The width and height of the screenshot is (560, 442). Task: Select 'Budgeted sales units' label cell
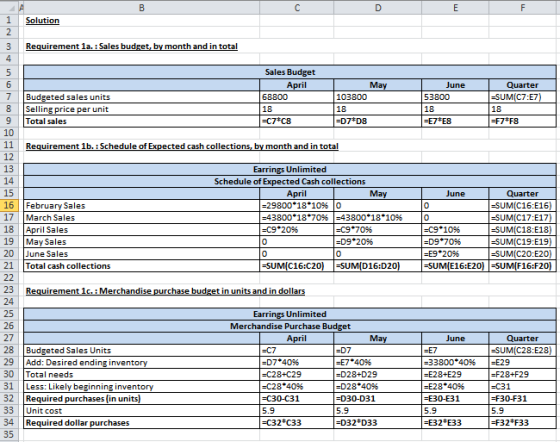(x=141, y=97)
